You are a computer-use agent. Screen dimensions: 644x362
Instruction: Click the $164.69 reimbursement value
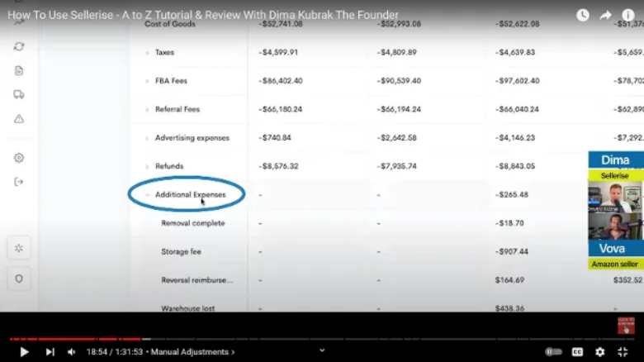coord(509,280)
